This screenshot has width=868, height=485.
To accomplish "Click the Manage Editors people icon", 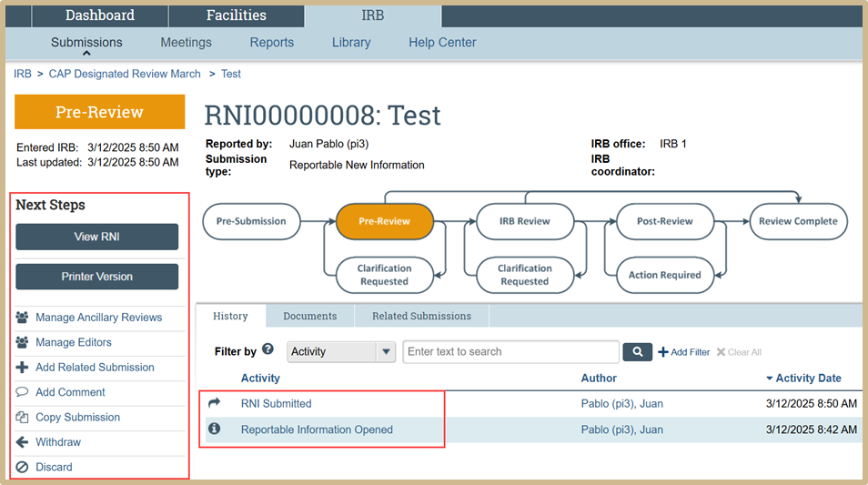I will pyautogui.click(x=23, y=342).
